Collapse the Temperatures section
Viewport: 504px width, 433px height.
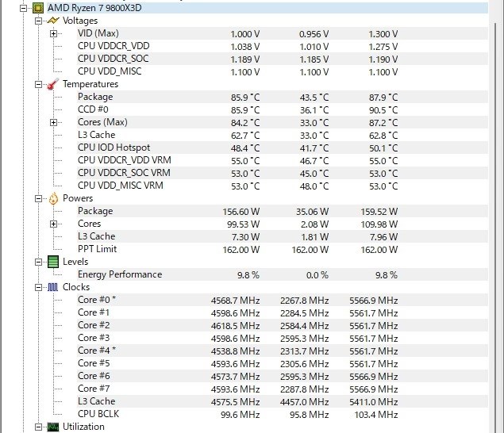(x=38, y=85)
